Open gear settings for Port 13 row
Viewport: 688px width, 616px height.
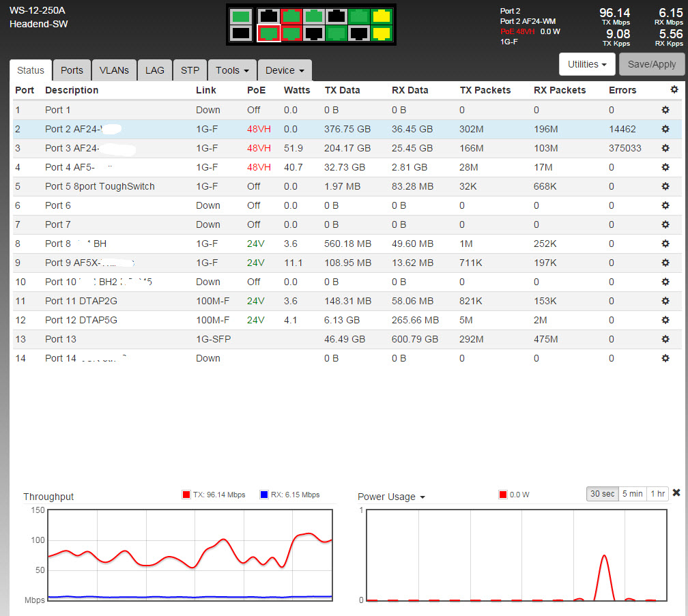[x=665, y=339]
